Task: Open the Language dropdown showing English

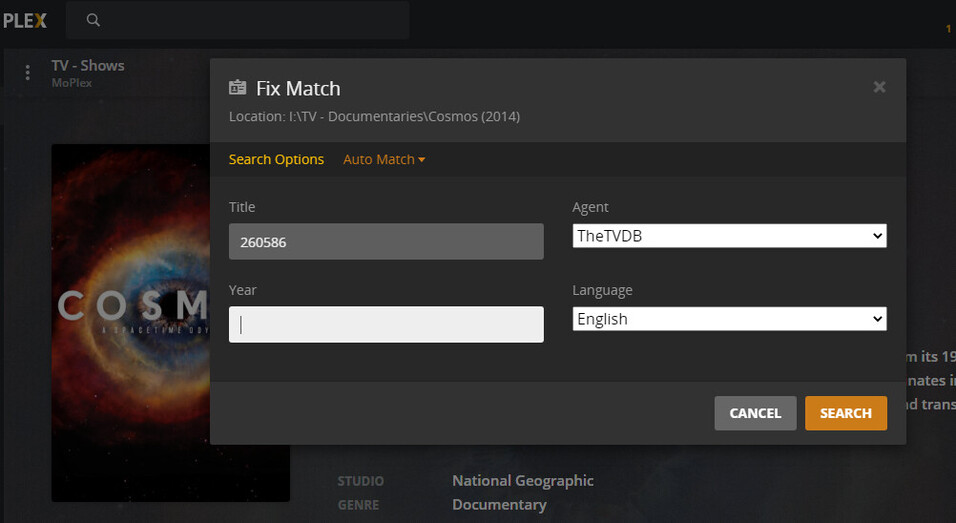Action: [x=729, y=319]
